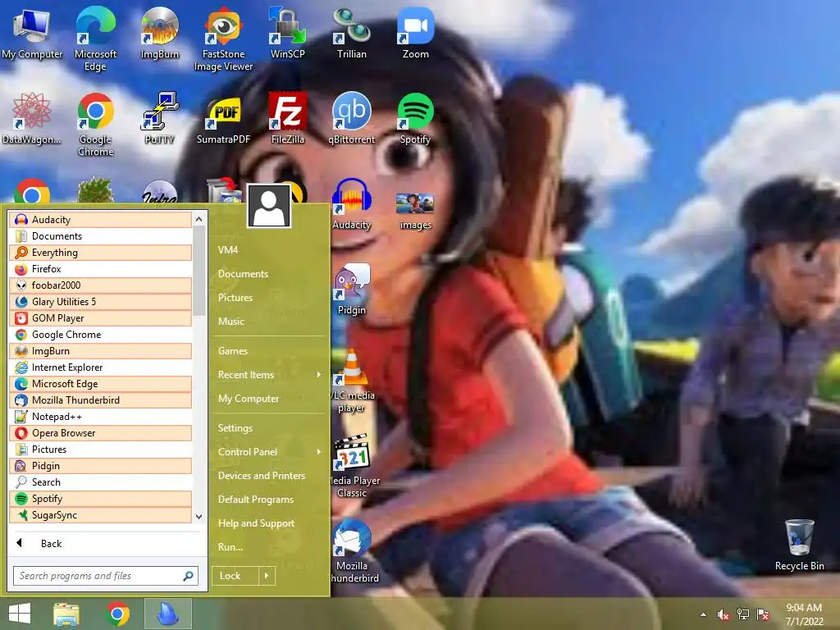Open the VLC media player desktop icon
The width and height of the screenshot is (840, 630).
[x=351, y=381]
